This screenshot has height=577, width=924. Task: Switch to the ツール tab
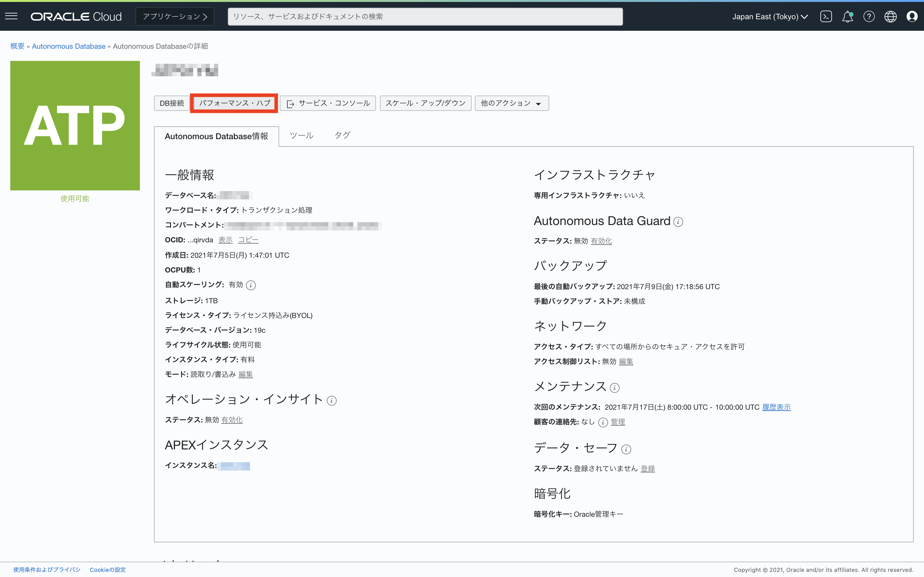click(x=301, y=136)
